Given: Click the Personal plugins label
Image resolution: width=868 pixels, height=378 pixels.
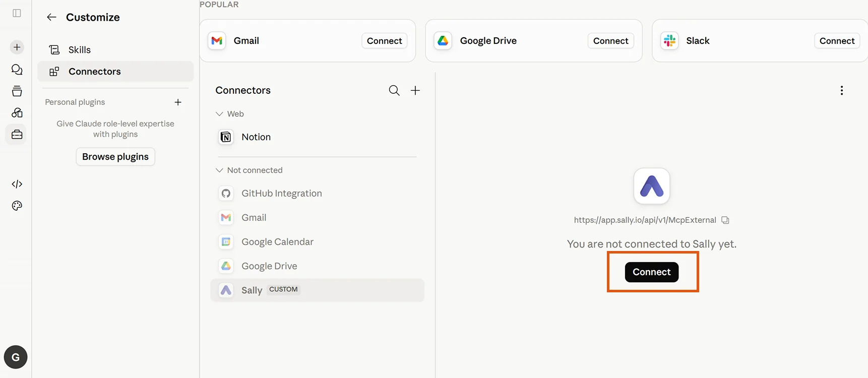Looking at the screenshot, I should (75, 102).
